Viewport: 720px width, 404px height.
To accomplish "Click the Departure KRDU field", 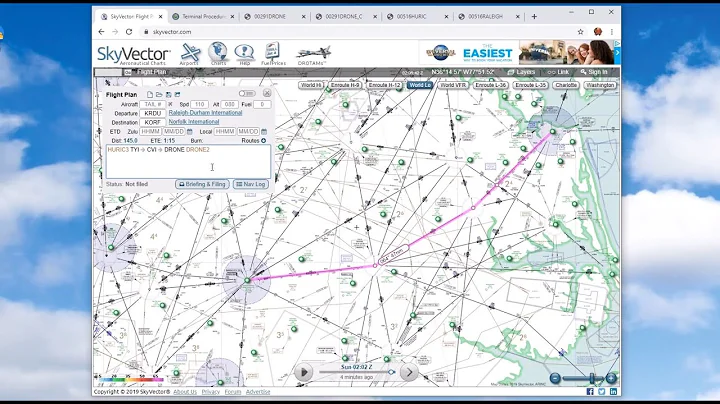I will click(x=152, y=113).
